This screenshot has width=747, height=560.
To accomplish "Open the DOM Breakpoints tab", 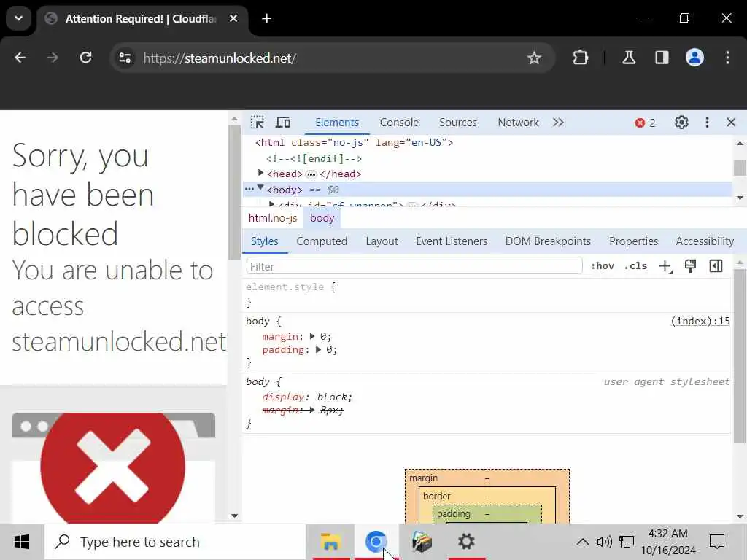I will [548, 241].
